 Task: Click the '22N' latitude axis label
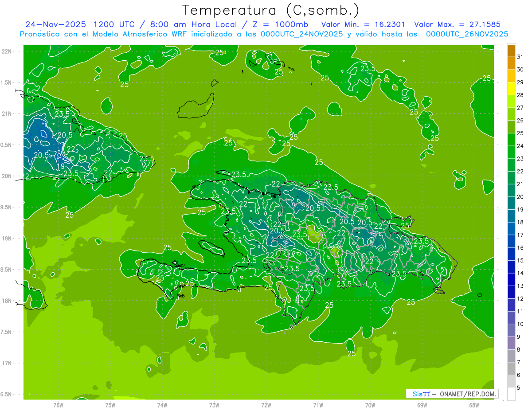tap(6, 51)
